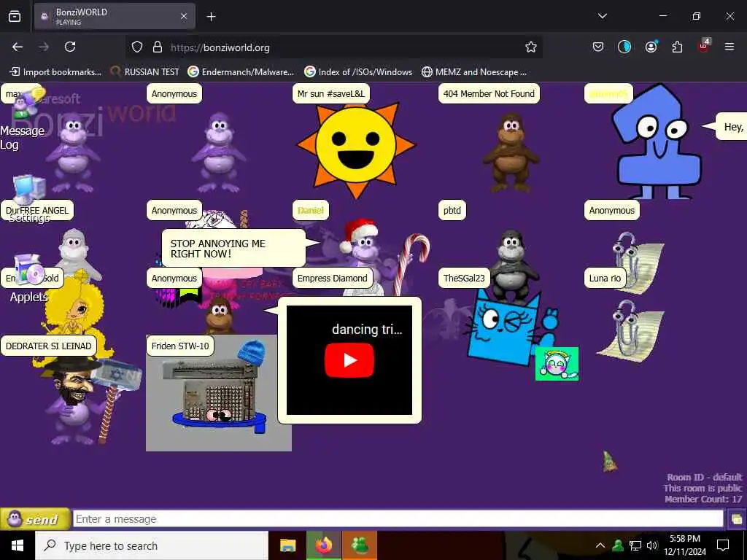The image size is (747, 560).
Task: Open the Pocket save icon
Action: [598, 47]
